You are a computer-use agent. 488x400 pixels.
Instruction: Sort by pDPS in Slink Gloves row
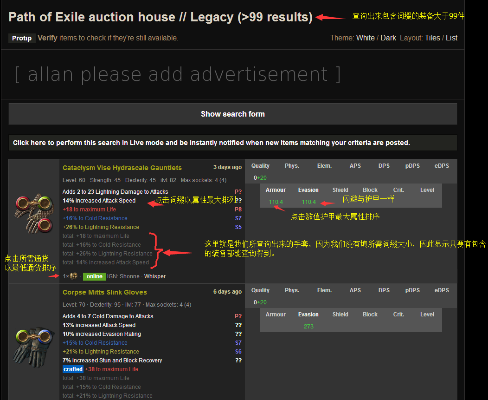coord(412,290)
